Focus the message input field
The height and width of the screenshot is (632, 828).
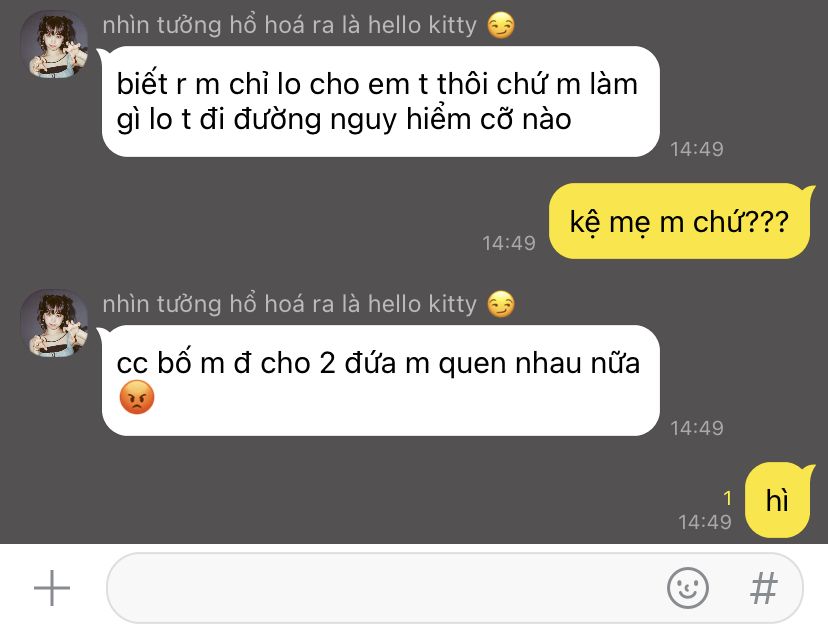(455, 588)
